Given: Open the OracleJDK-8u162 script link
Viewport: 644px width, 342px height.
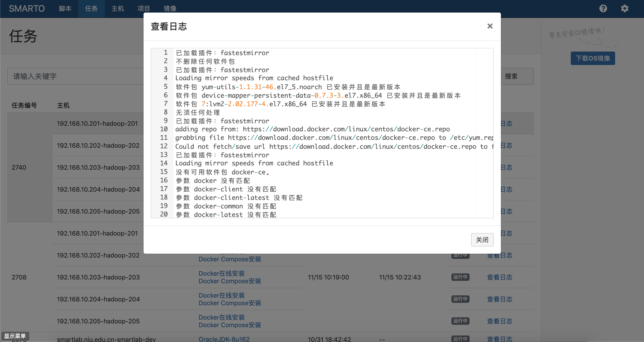Looking at the screenshot, I should 224,339.
